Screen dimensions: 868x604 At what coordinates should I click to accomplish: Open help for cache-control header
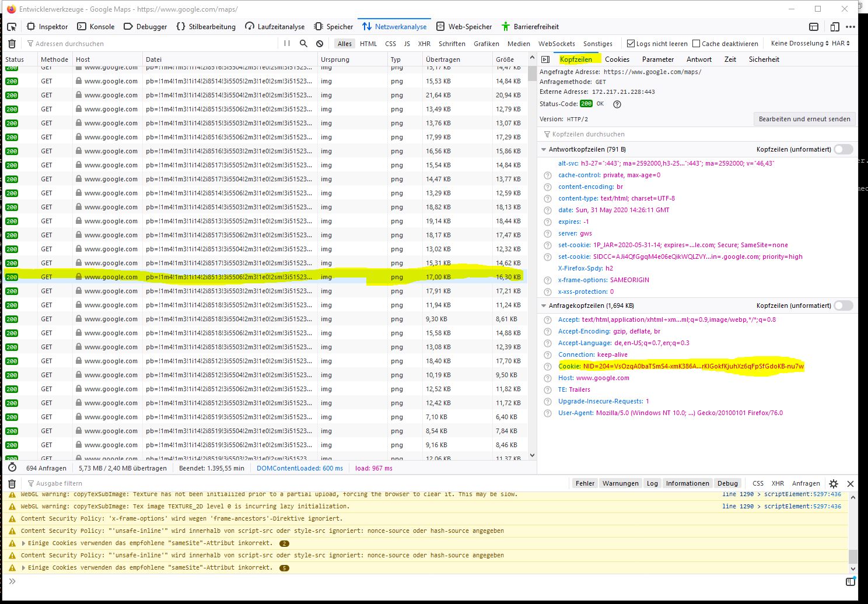[x=547, y=175]
